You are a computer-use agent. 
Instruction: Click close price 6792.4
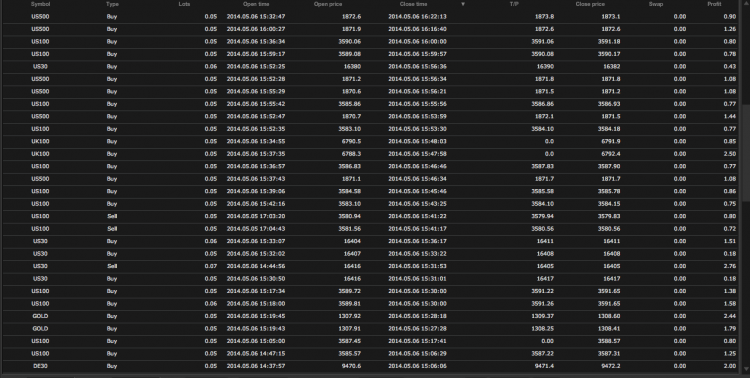(610, 154)
